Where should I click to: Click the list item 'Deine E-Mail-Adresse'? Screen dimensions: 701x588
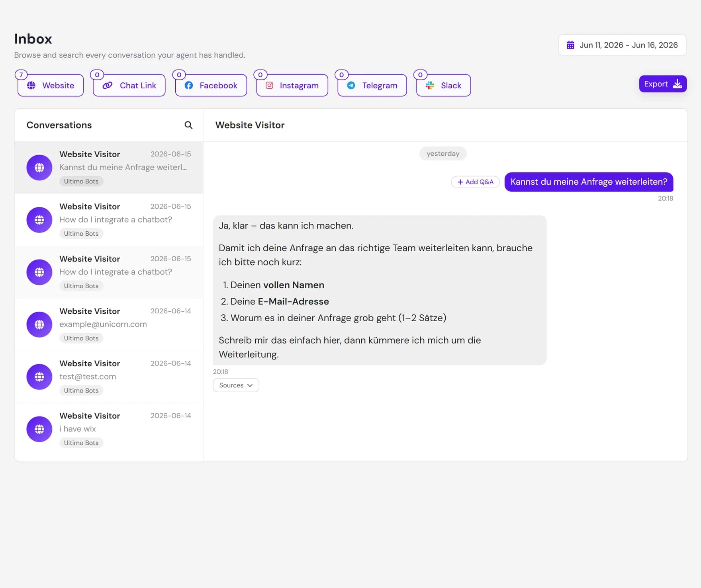pos(280,301)
